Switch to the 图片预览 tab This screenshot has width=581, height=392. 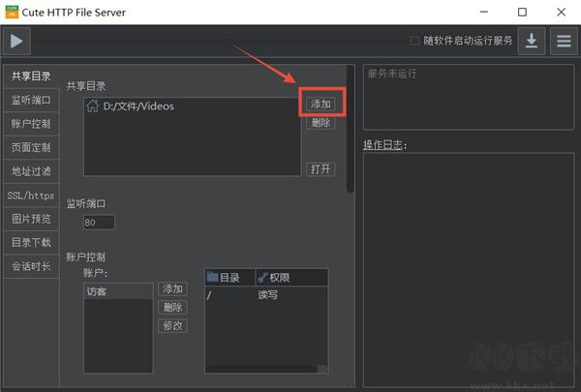tap(30, 219)
